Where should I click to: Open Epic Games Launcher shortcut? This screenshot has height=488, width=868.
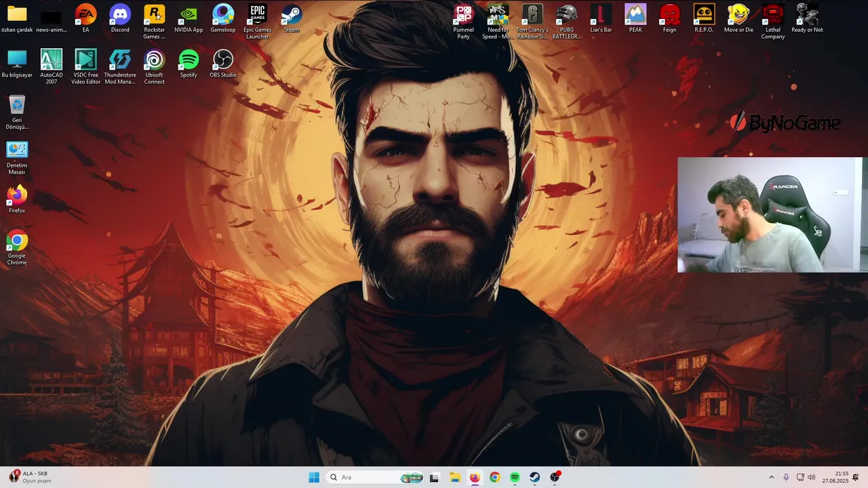257,22
